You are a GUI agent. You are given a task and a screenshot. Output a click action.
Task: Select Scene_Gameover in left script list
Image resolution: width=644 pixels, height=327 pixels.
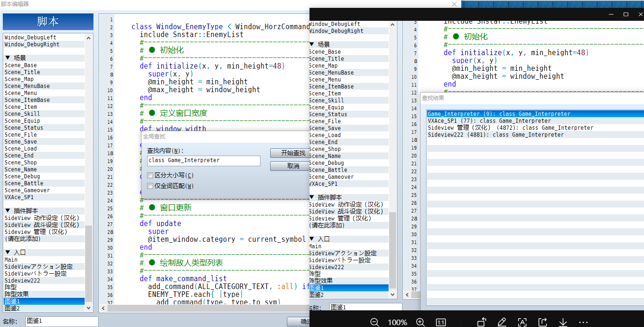coord(44,190)
